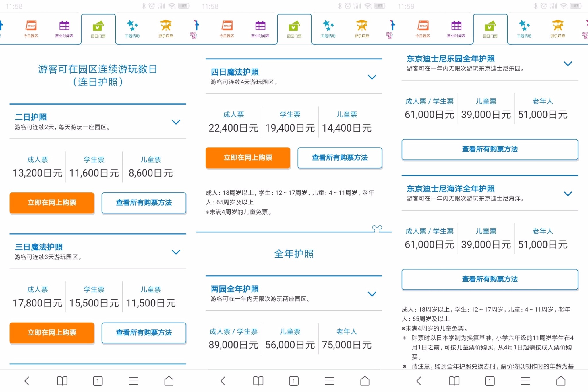
Task: Click 查看所有购票方法 under 四日魔法护照
Action: coord(340,158)
